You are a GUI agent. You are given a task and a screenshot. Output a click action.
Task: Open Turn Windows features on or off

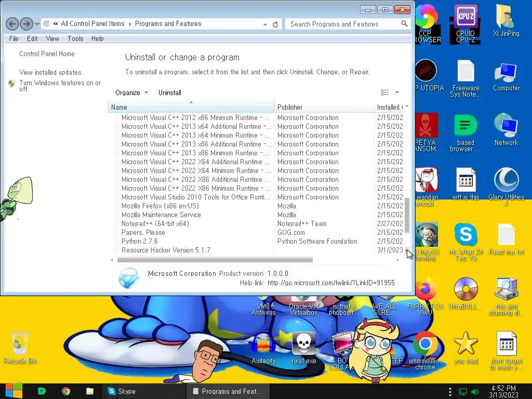pyautogui.click(x=60, y=86)
